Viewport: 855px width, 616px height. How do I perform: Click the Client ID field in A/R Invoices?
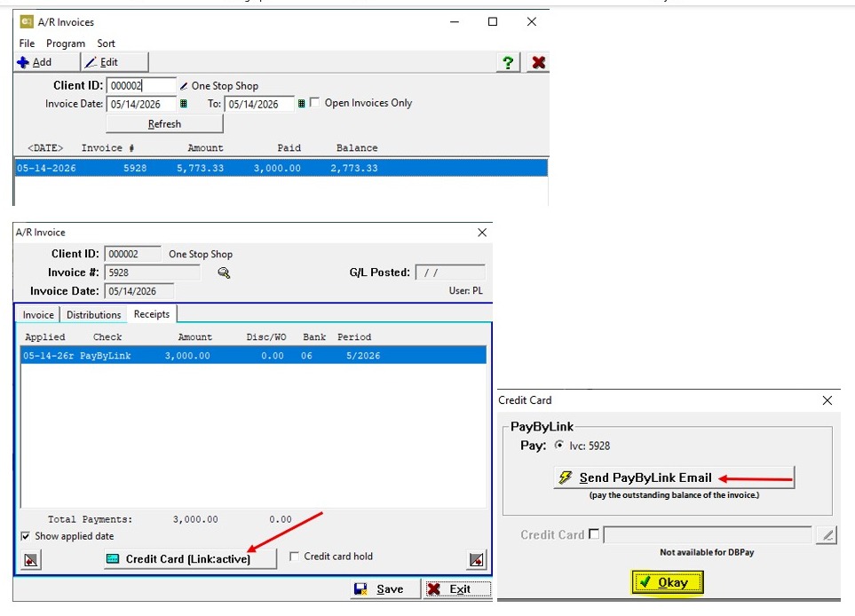pyautogui.click(x=141, y=85)
